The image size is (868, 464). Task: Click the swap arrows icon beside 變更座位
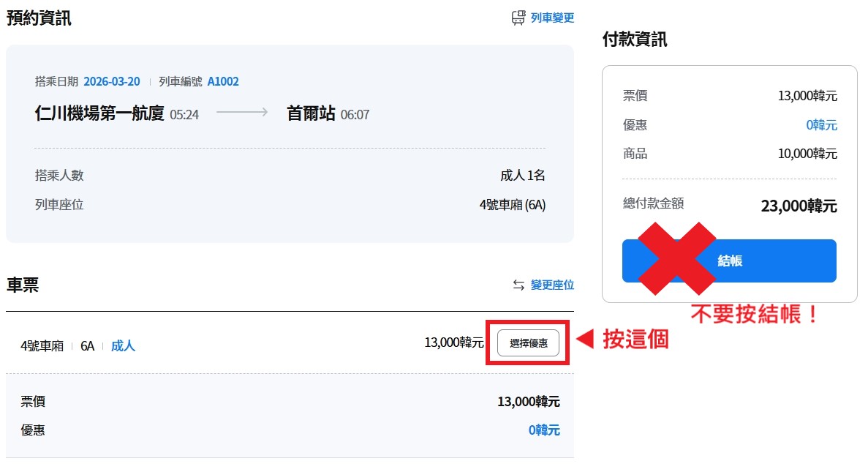point(518,285)
